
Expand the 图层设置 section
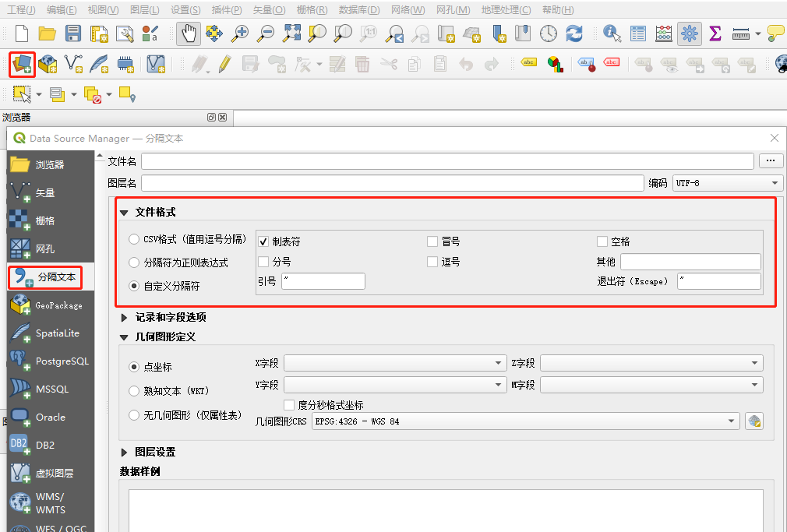(x=124, y=453)
